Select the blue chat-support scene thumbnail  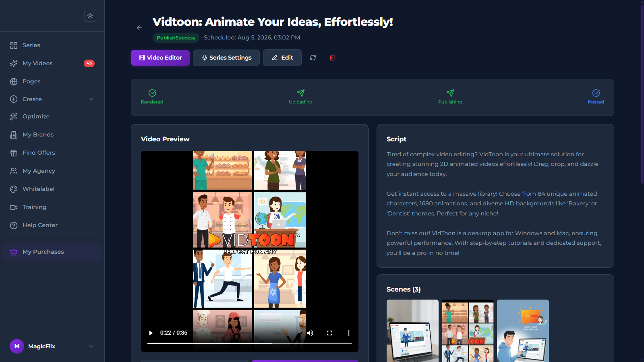523,331
